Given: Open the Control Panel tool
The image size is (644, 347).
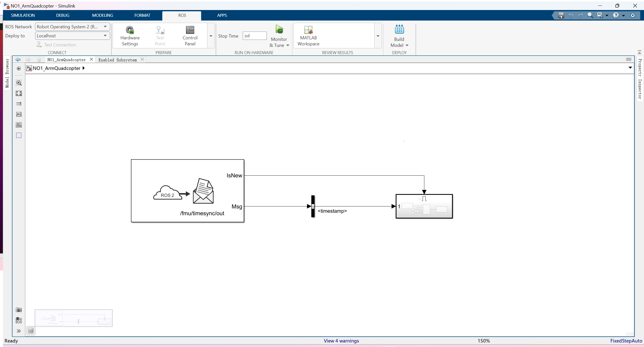Looking at the screenshot, I should click(190, 36).
